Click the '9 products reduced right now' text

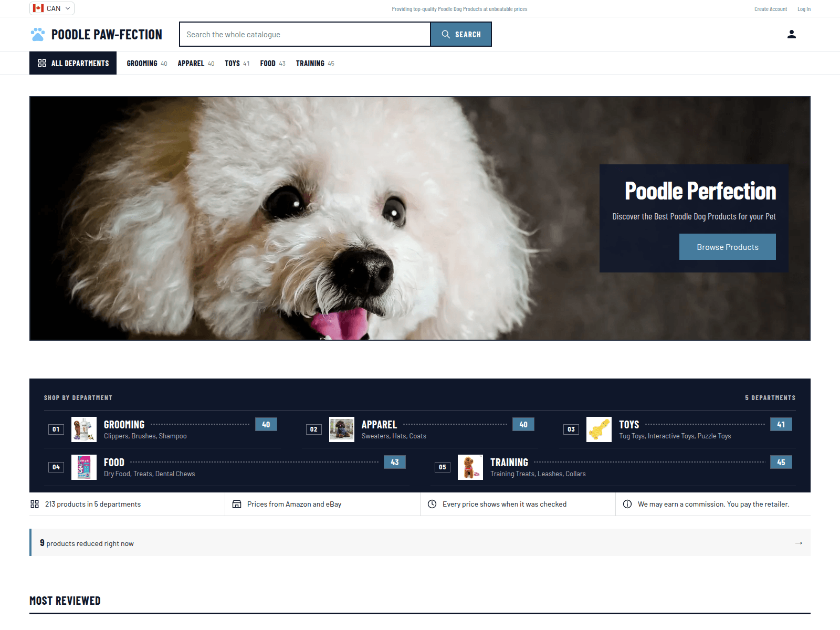pos(87,543)
